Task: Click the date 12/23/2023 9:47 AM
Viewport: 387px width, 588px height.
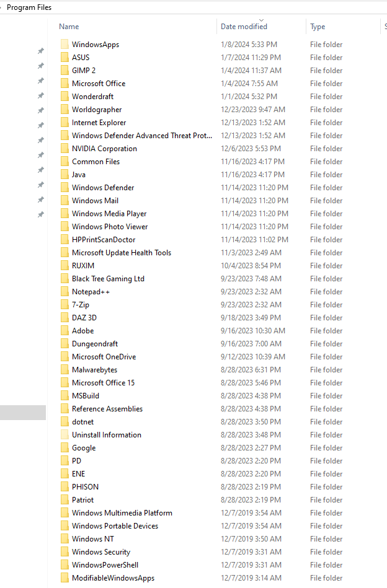Action: [x=253, y=110]
